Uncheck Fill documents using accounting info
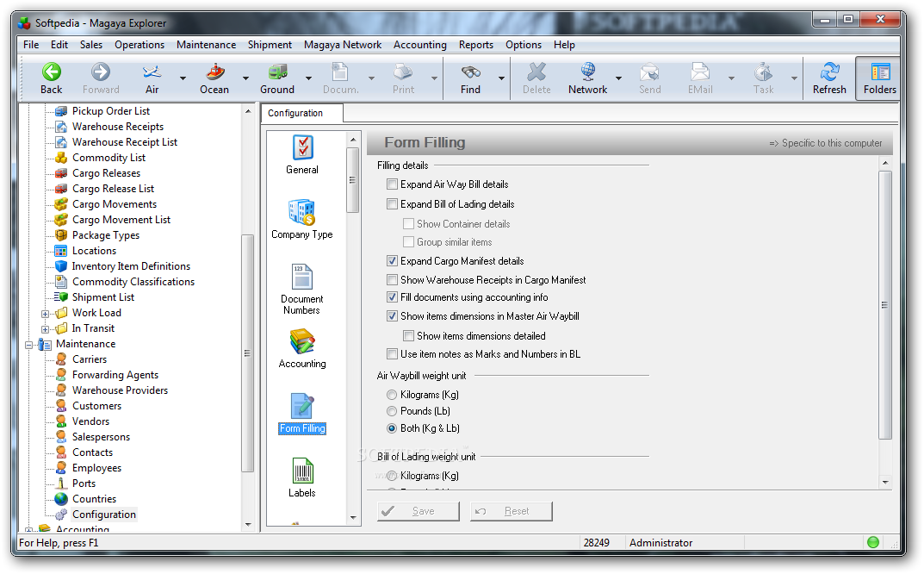The width and height of the screenshot is (924, 574). coord(392,297)
